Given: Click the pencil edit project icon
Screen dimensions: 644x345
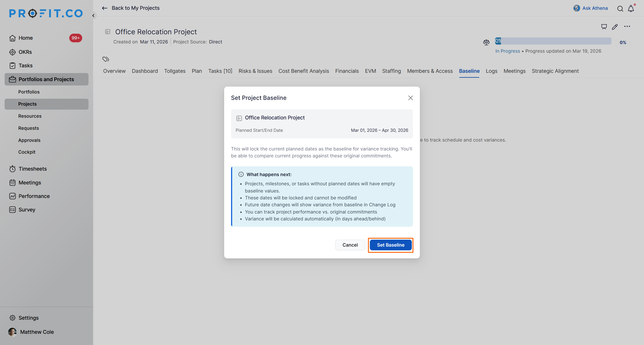Looking at the screenshot, I should pyautogui.click(x=615, y=27).
